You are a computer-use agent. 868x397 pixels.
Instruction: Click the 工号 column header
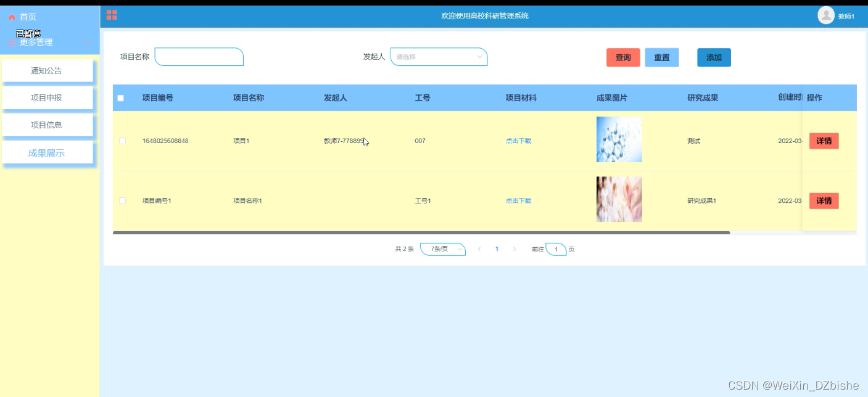coord(423,98)
